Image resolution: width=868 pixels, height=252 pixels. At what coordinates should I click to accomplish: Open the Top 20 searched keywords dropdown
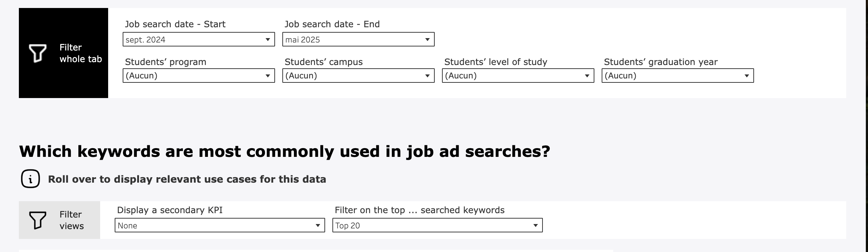coord(437,225)
